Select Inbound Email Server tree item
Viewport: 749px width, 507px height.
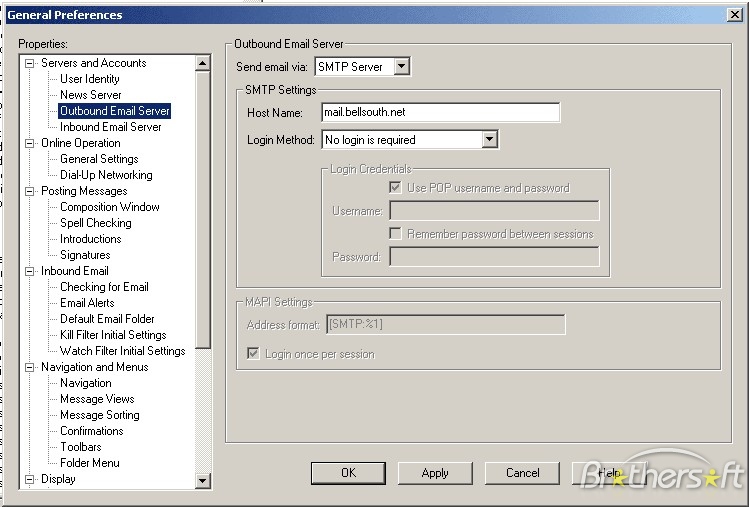click(111, 127)
